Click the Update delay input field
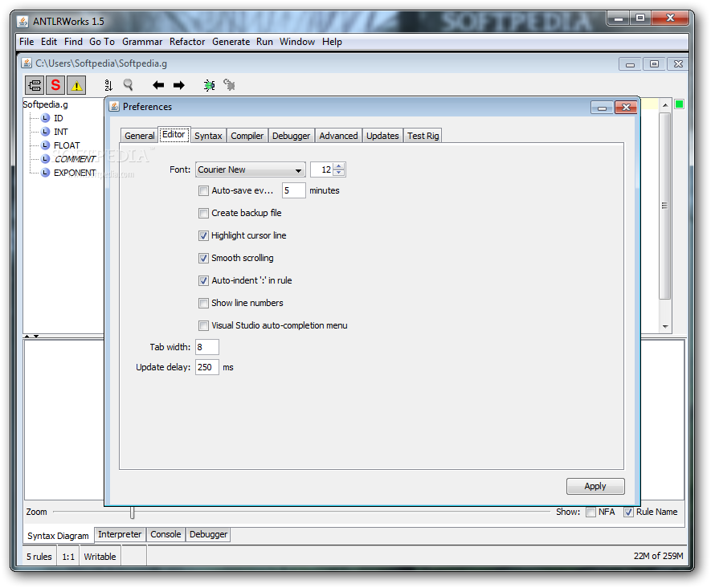 point(207,367)
